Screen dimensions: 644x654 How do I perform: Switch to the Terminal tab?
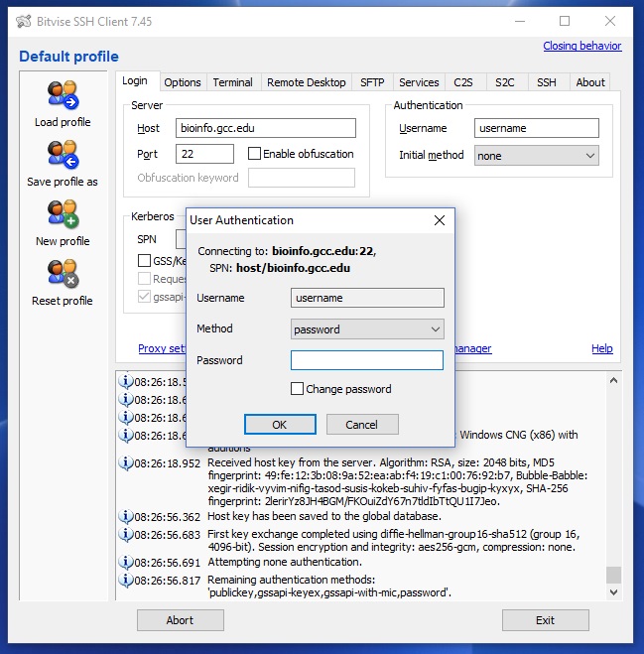coord(232,82)
